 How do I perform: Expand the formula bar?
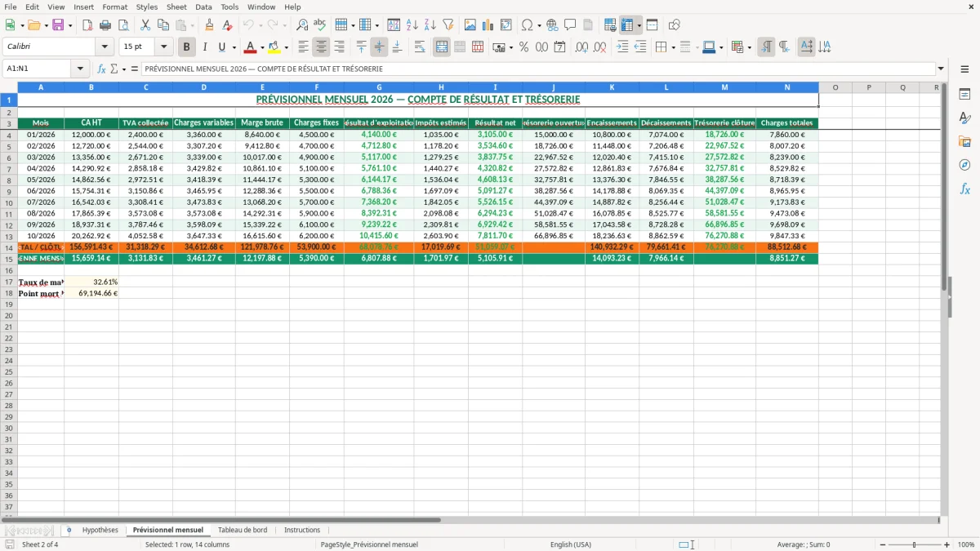[941, 69]
